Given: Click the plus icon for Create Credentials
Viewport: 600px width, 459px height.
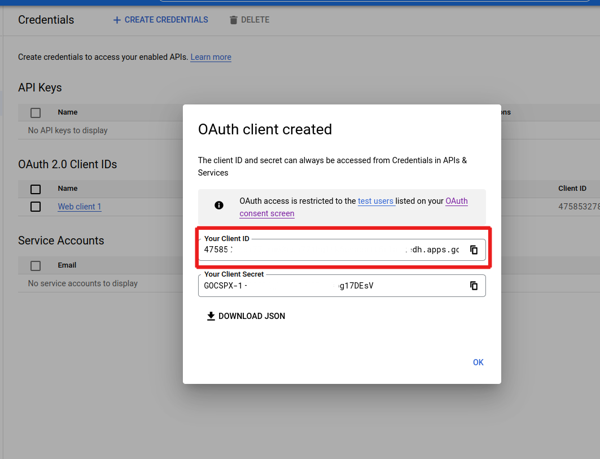Looking at the screenshot, I should [x=117, y=20].
